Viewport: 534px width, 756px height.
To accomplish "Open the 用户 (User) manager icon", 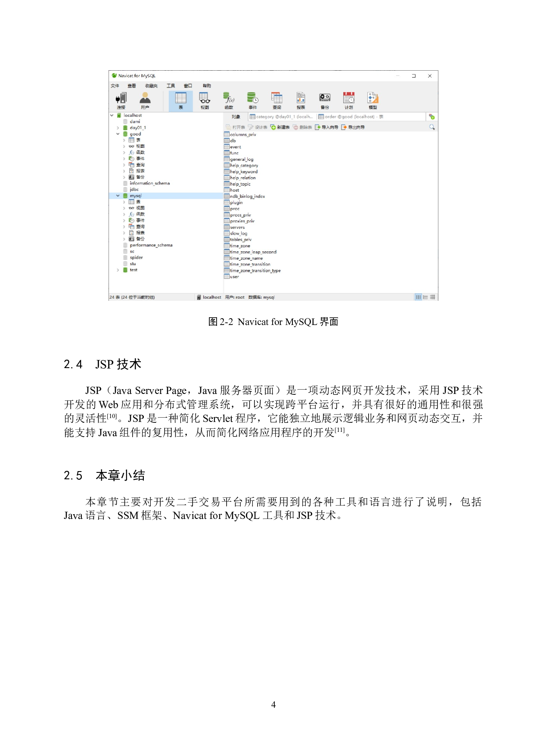I will tap(145, 100).
